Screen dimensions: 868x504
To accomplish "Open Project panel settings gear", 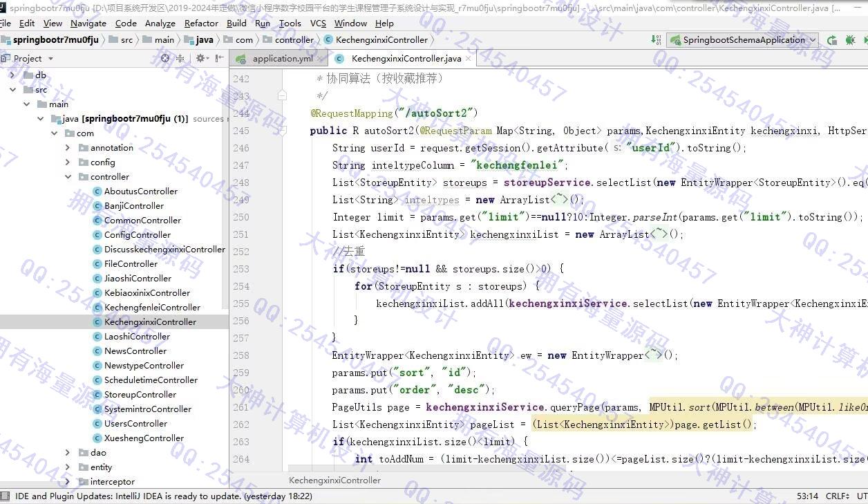I will (x=200, y=59).
